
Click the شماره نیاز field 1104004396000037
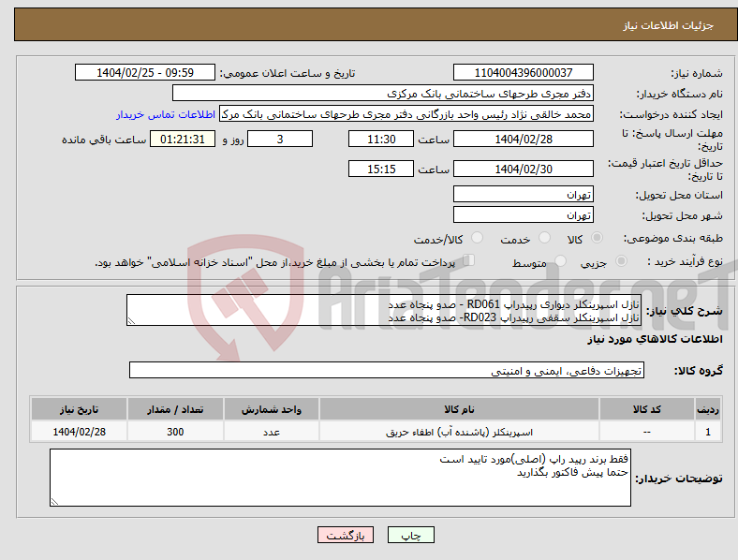point(523,72)
